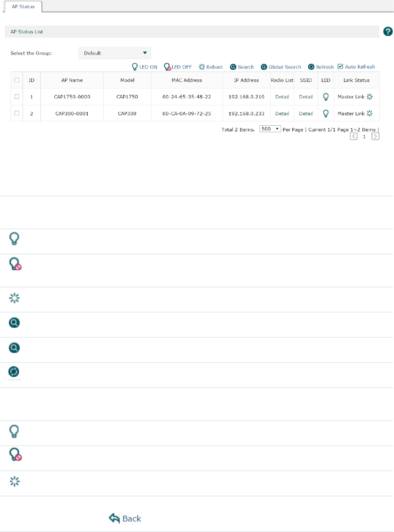Screen dimensions: 394x532
Task: Click IP address 192.168.0.233
Action: tap(246, 113)
